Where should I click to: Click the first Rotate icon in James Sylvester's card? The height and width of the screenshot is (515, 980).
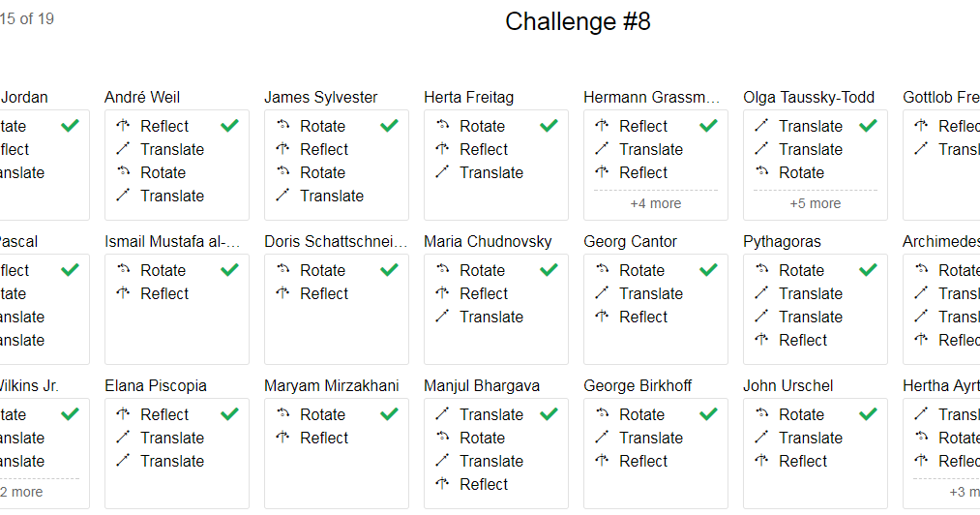[x=282, y=126]
